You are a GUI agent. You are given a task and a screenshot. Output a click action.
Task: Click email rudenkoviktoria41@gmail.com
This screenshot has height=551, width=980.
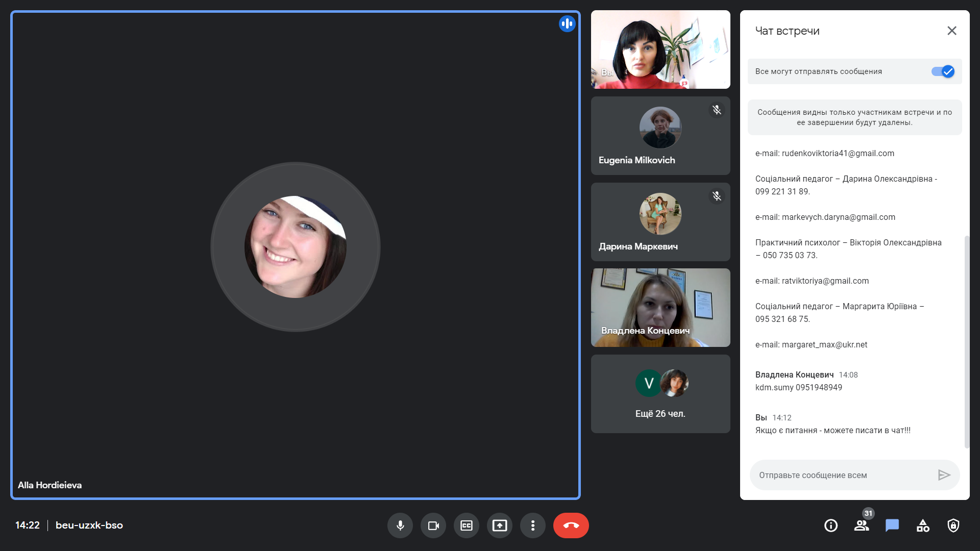coord(838,153)
